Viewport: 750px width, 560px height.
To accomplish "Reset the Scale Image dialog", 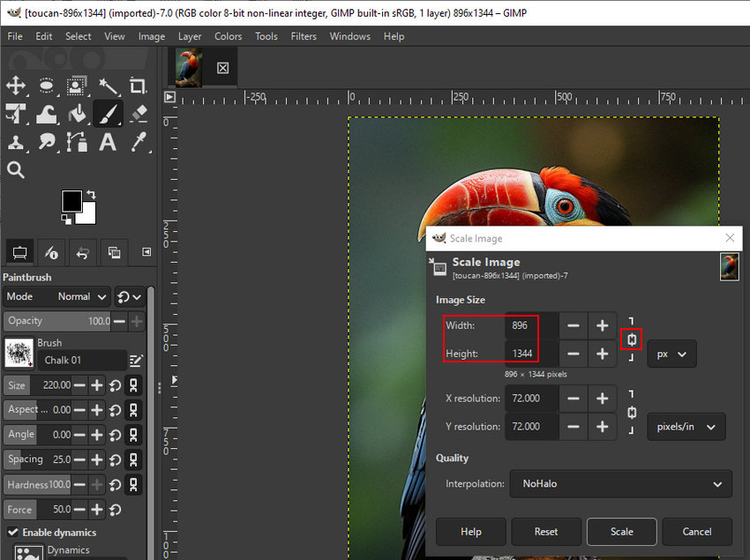I will point(545,532).
